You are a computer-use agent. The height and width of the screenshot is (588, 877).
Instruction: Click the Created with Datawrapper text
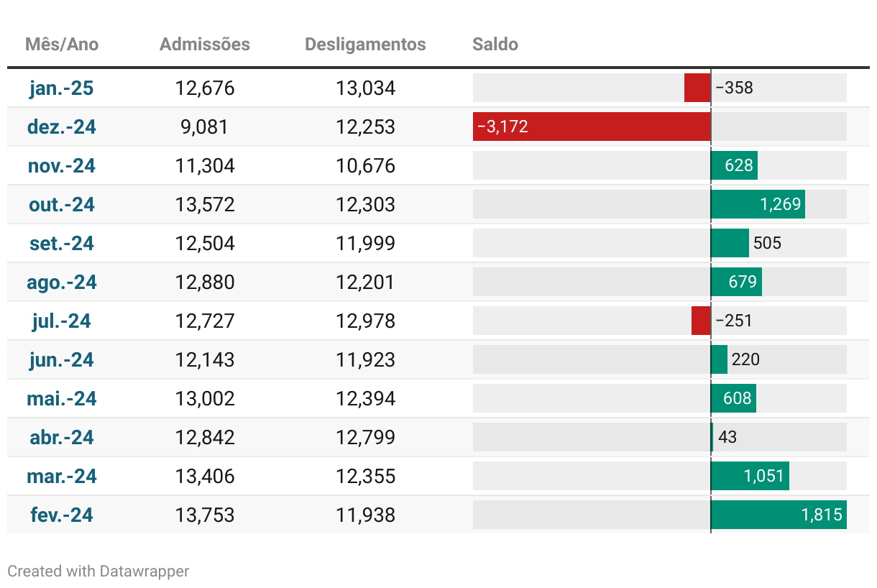click(x=98, y=571)
